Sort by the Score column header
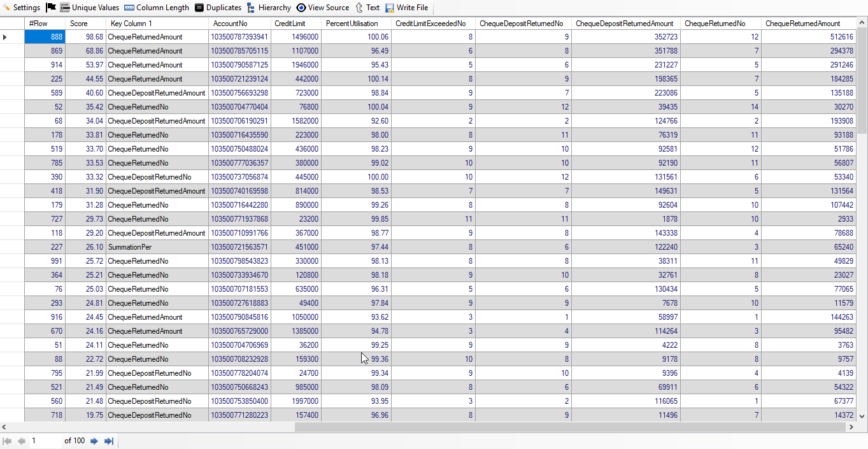The height and width of the screenshot is (449, 868). point(79,24)
